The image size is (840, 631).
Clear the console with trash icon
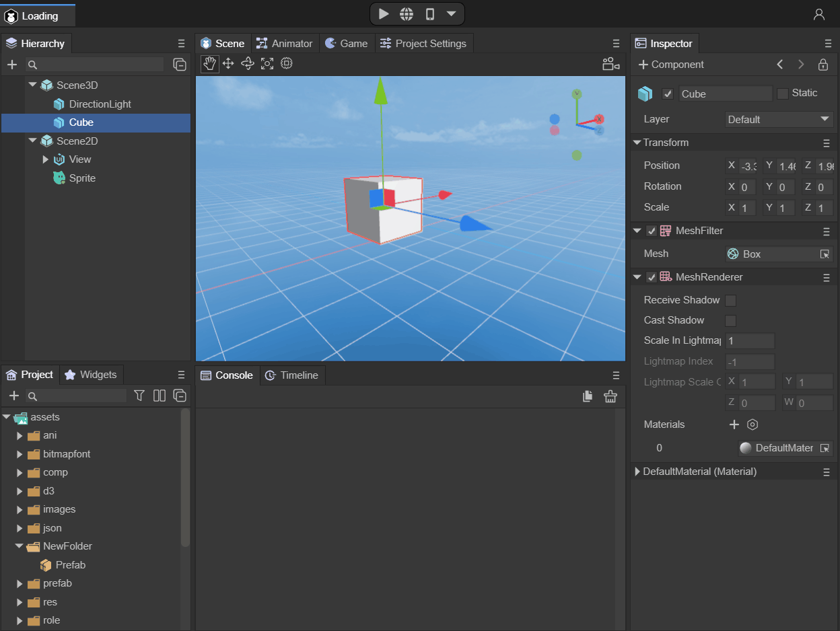[x=610, y=396]
